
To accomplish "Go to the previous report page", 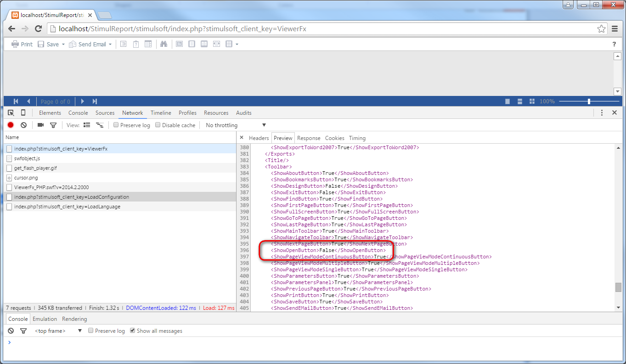I will 28,101.
